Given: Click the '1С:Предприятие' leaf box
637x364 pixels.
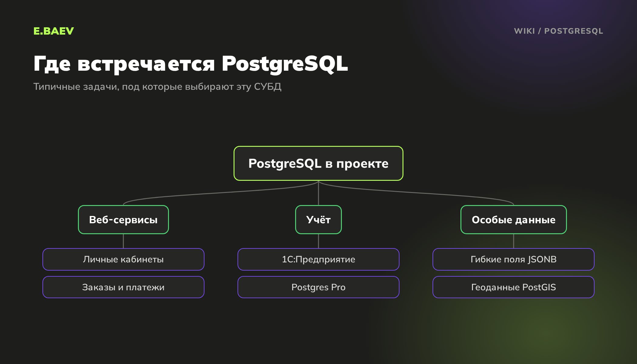Looking at the screenshot, I should pyautogui.click(x=318, y=259).
